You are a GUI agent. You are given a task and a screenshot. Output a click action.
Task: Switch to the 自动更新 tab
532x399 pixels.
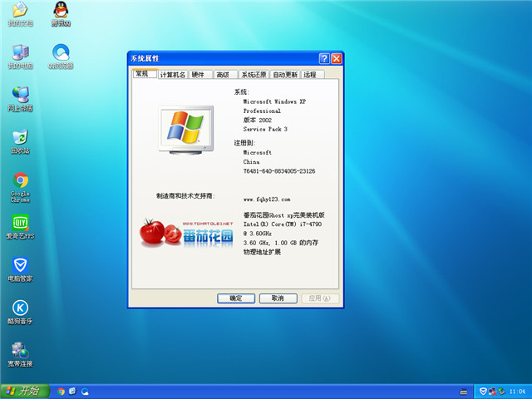(285, 75)
